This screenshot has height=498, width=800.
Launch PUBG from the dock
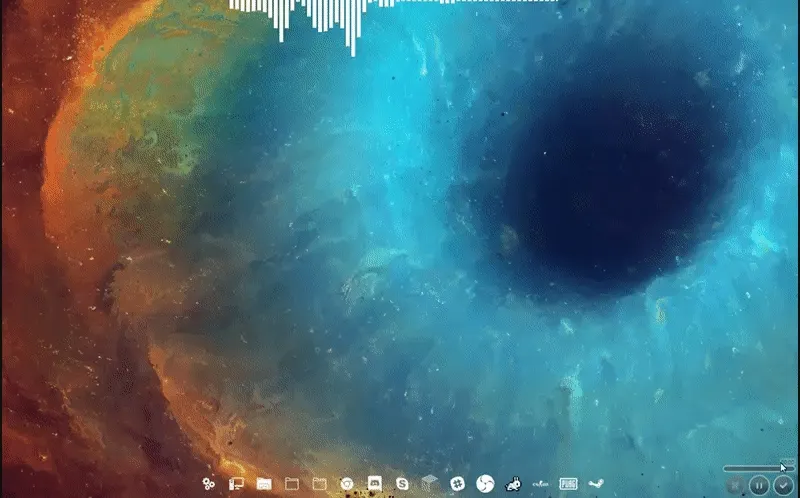tap(568, 484)
